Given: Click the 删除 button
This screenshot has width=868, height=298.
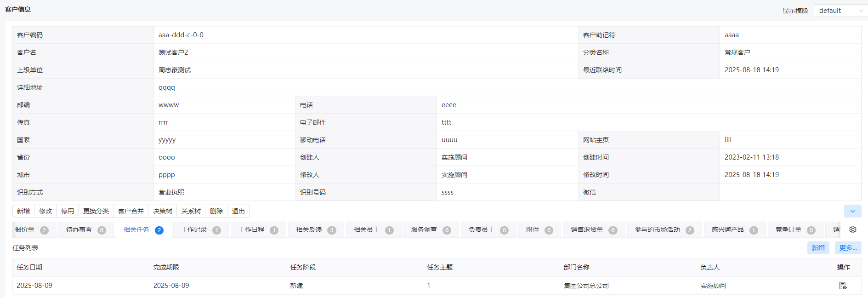Looking at the screenshot, I should pos(216,211).
